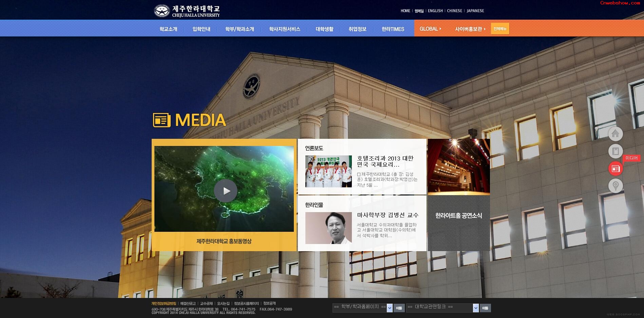
Task: Open 정보공시홈페이지 footer link
Action: click(246, 303)
